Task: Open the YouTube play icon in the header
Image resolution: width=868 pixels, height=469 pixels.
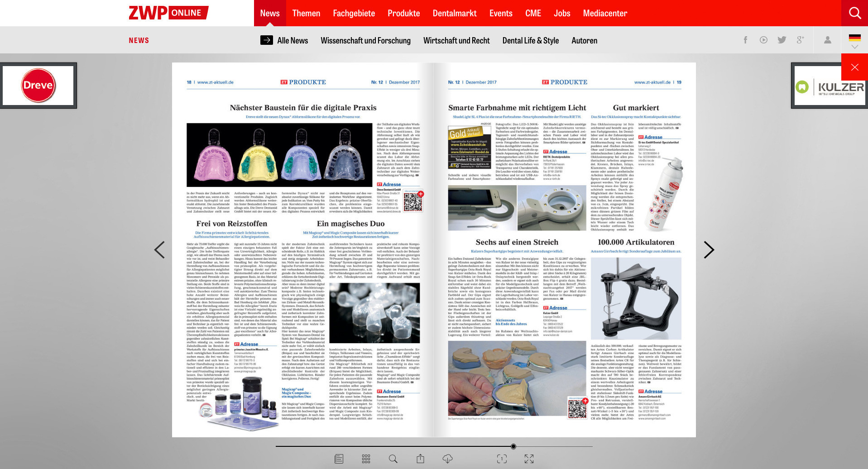Action: [x=763, y=40]
